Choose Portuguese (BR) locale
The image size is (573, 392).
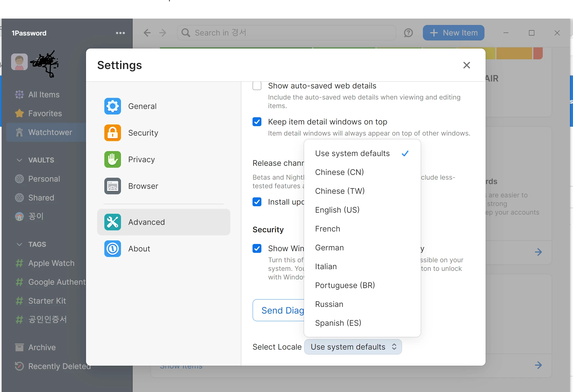362,285
